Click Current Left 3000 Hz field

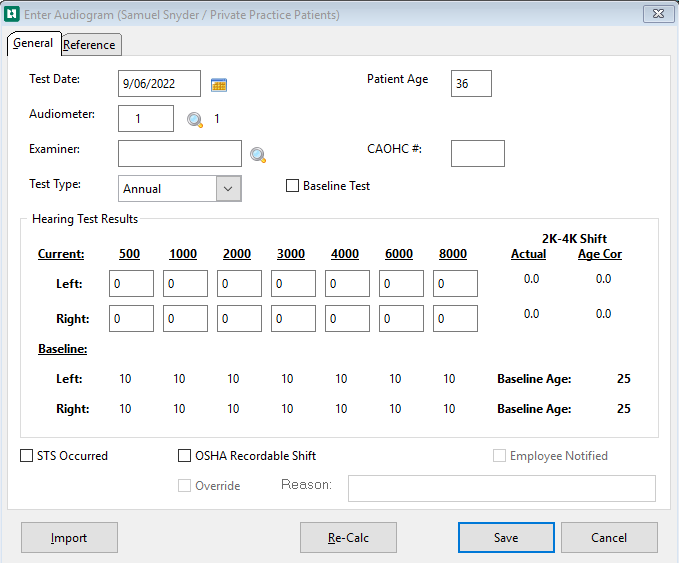293,284
